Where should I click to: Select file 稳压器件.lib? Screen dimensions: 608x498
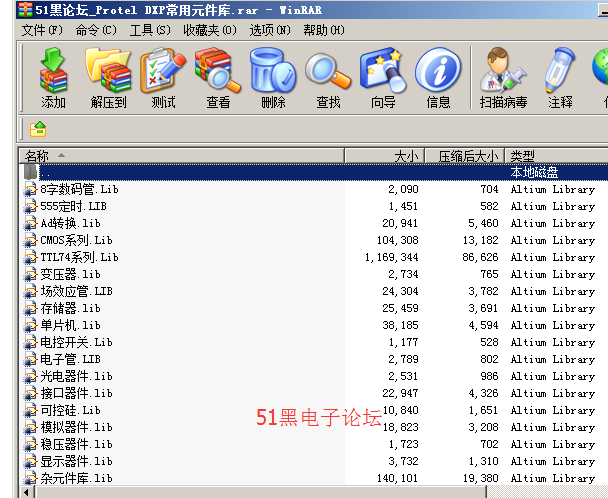77,444
